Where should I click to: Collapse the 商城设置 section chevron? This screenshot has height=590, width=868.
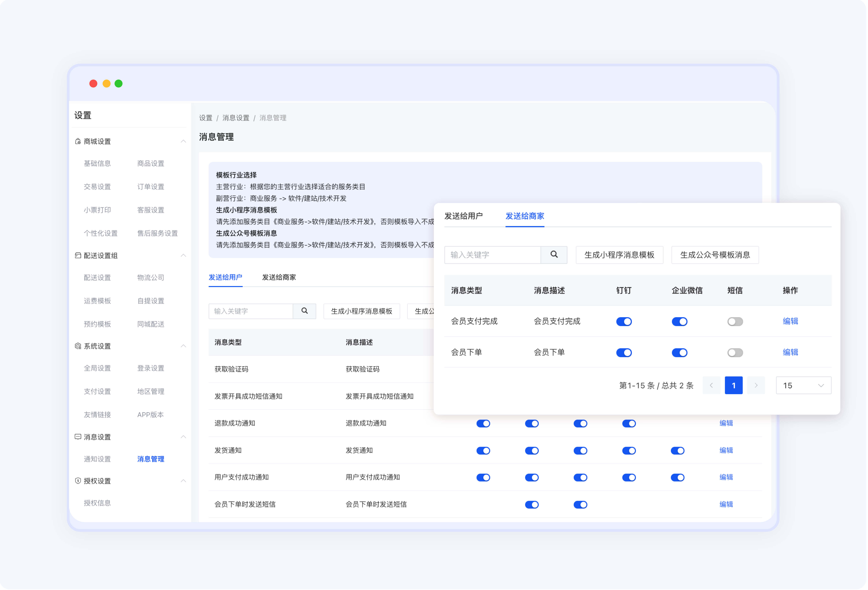pyautogui.click(x=183, y=141)
